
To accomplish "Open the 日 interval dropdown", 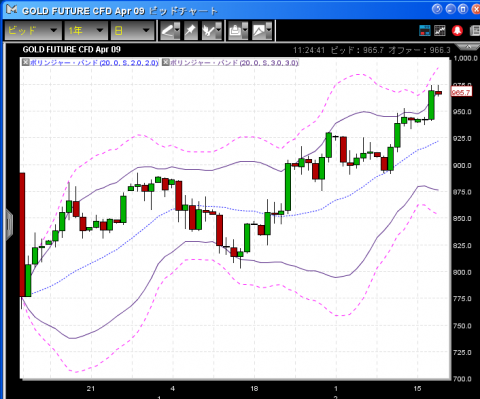I will [133, 31].
